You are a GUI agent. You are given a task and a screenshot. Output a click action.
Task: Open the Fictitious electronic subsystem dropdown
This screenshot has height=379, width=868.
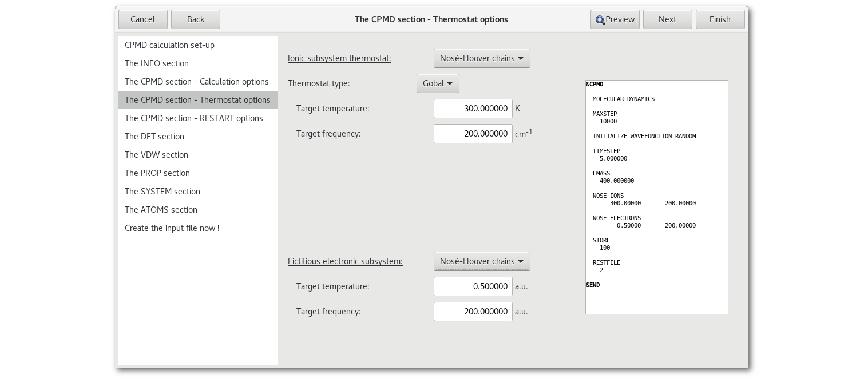tap(481, 261)
